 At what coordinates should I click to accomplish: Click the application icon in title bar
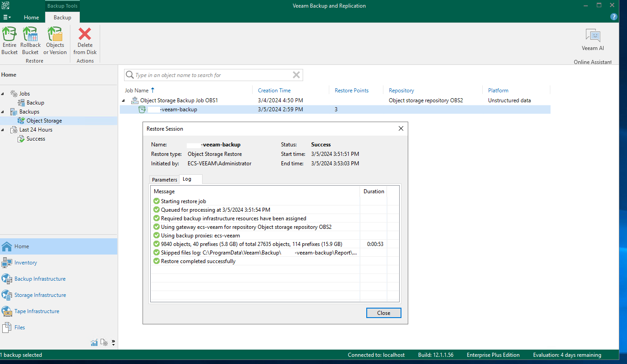(5, 5)
